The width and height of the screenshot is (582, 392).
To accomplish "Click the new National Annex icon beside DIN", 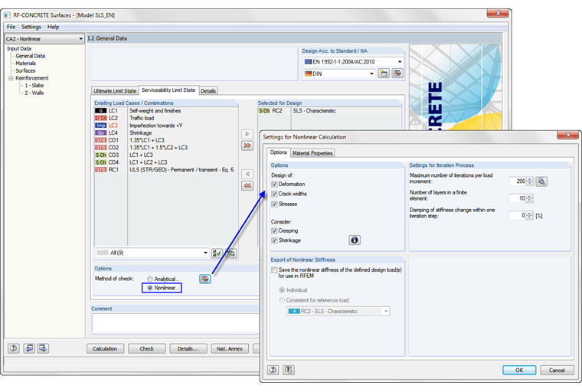I will coord(384,73).
